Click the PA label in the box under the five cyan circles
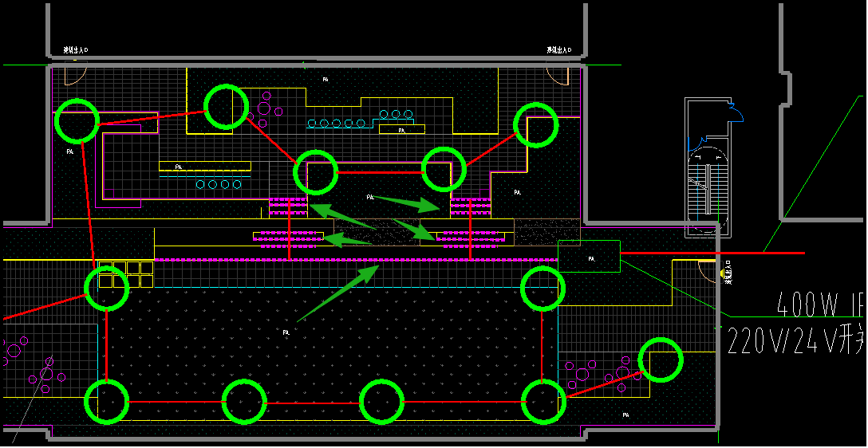The image size is (868, 448). (401, 130)
